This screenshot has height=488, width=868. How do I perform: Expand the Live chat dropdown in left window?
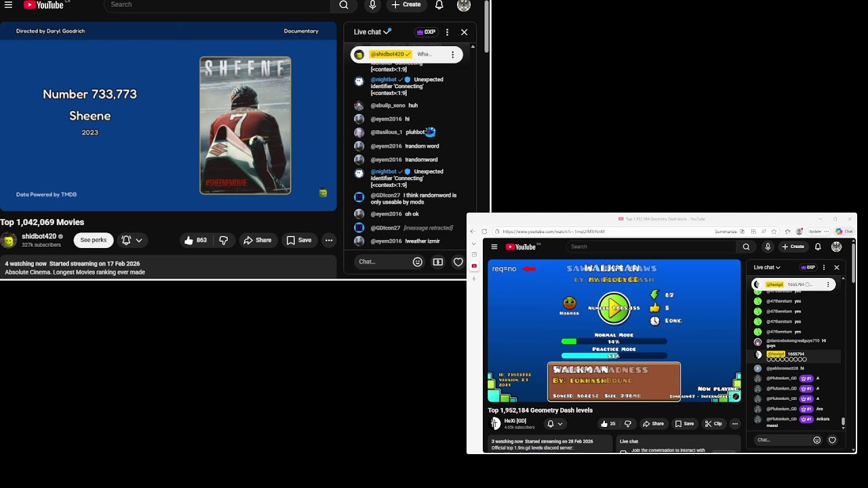372,32
